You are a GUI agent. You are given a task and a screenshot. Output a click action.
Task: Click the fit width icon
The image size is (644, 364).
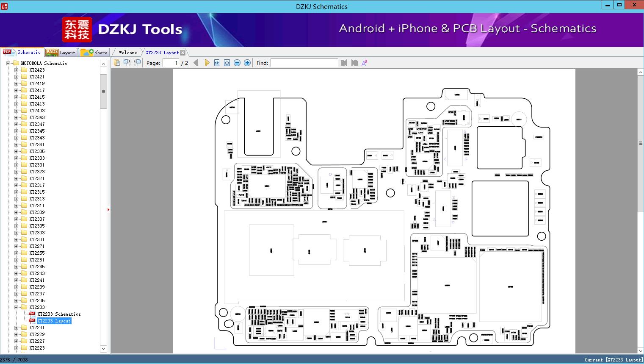tap(217, 63)
